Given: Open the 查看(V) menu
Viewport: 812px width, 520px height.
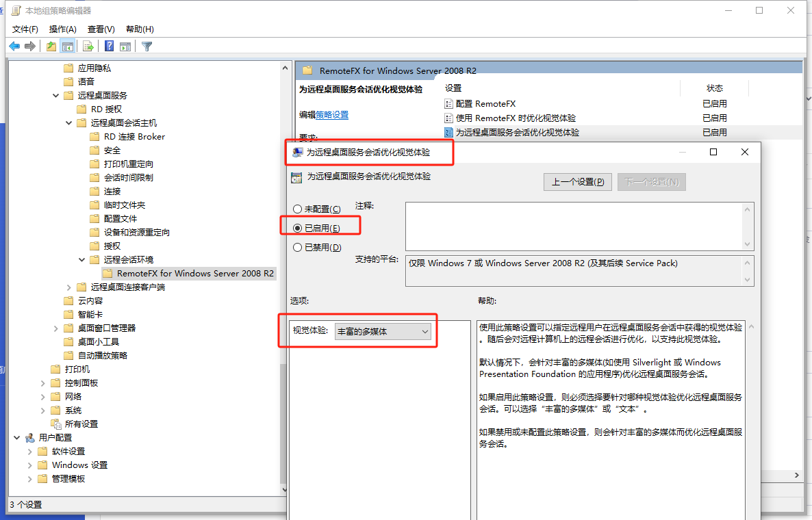Looking at the screenshot, I should click(101, 29).
